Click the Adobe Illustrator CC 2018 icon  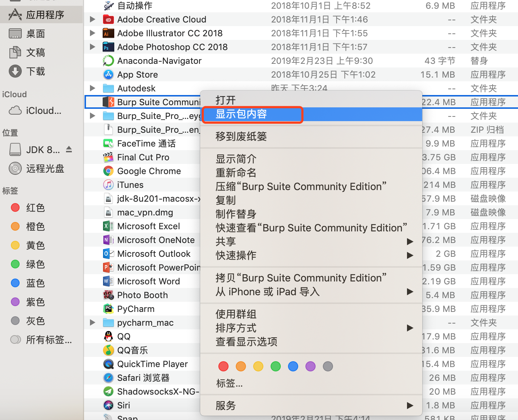(x=108, y=33)
